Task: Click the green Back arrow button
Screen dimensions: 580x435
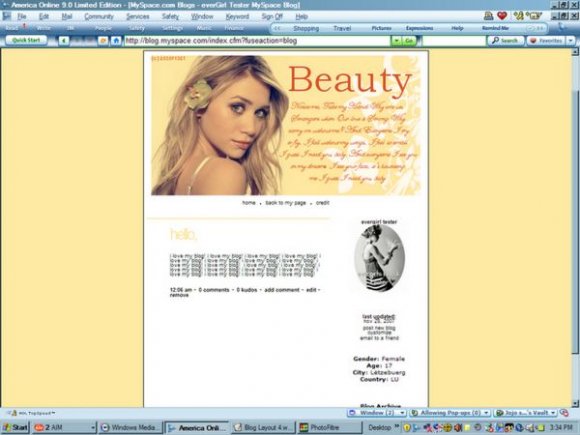Action: click(x=64, y=41)
